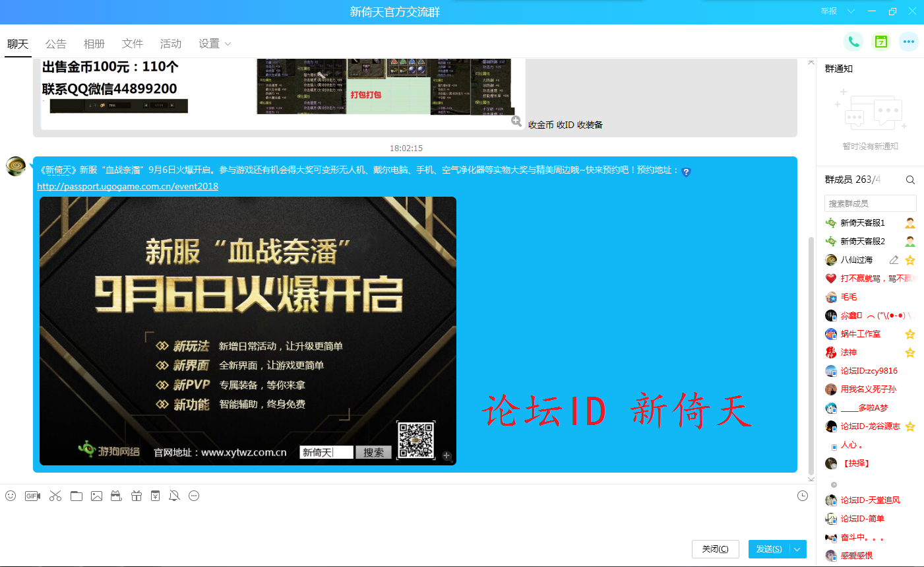Open the 设置 tab
Viewport: 924px width, 567px height.
tap(210, 44)
